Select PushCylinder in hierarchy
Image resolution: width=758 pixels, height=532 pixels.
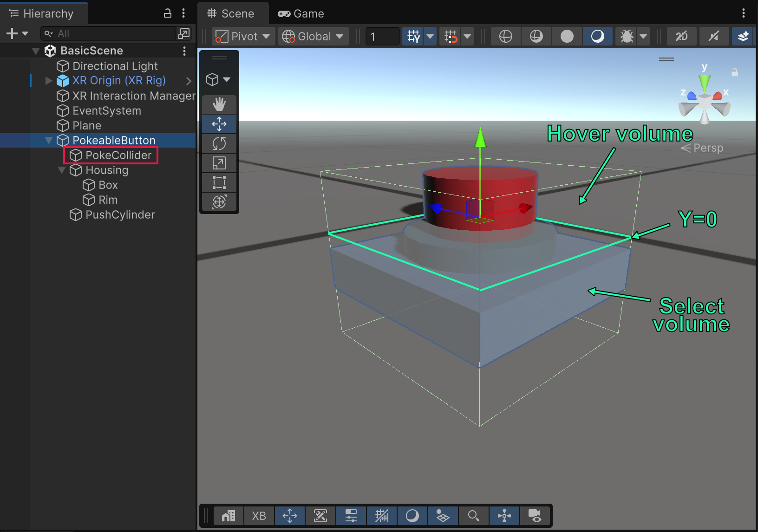tap(120, 214)
